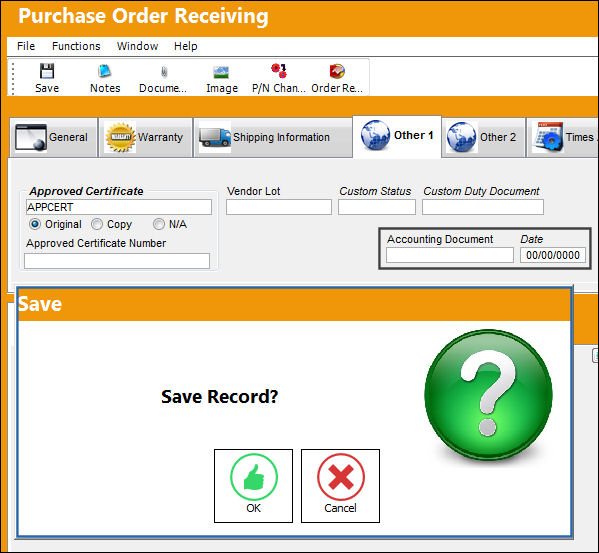Open the Help menu
599x553 pixels.
[186, 46]
